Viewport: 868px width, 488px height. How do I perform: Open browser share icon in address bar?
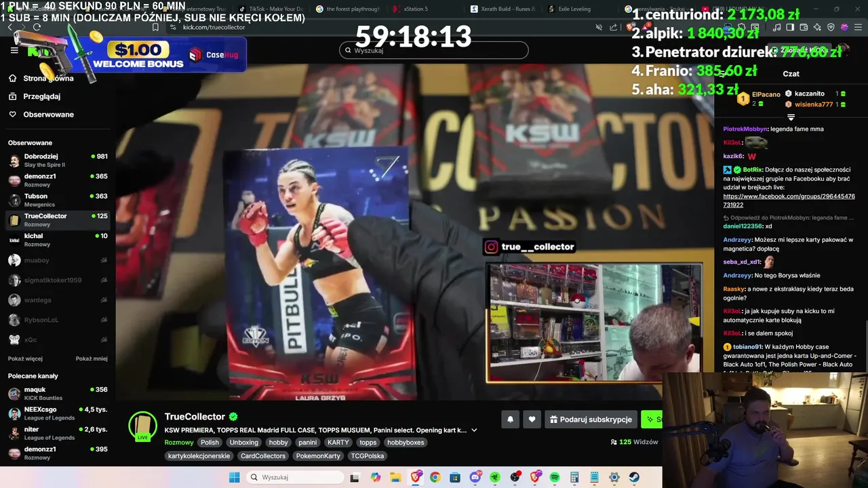click(614, 27)
